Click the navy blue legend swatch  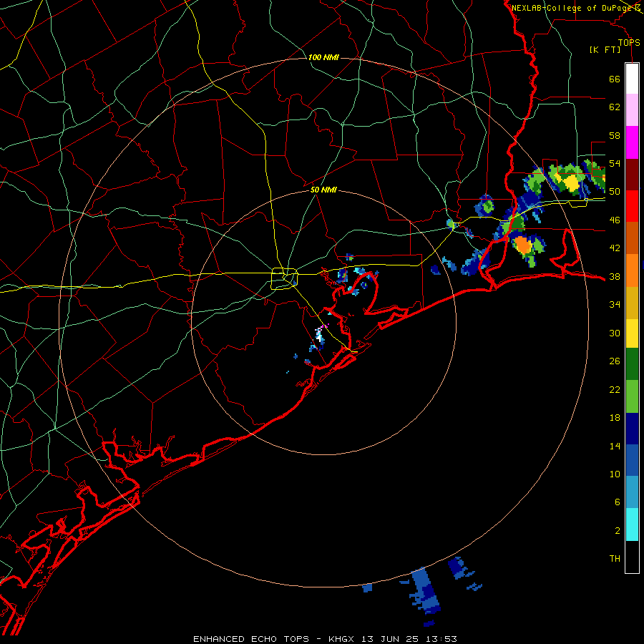(x=632, y=429)
